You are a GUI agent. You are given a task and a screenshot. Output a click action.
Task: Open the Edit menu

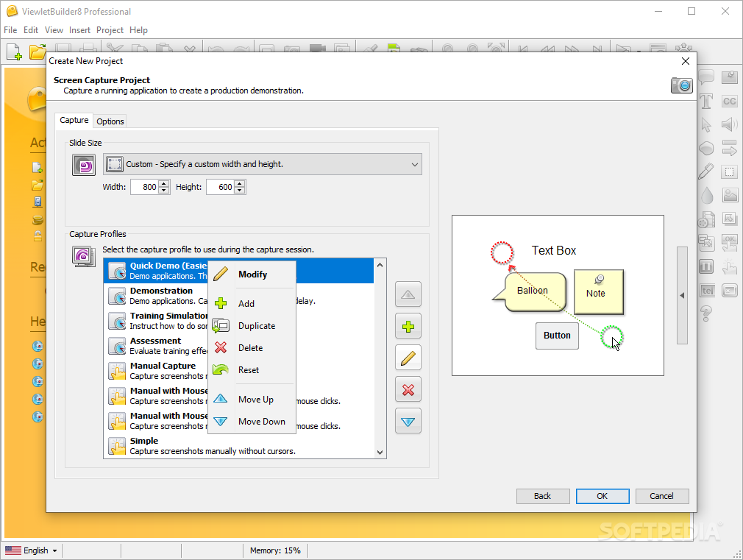pyautogui.click(x=31, y=30)
